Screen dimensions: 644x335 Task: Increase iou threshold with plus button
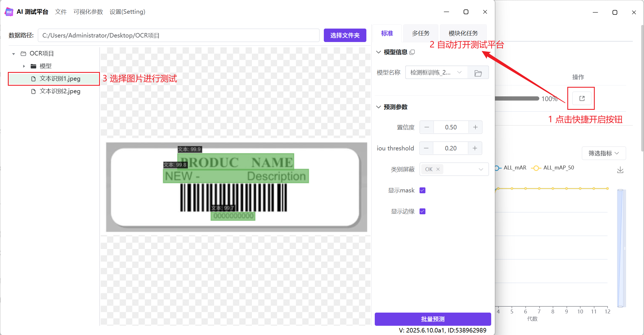click(475, 148)
